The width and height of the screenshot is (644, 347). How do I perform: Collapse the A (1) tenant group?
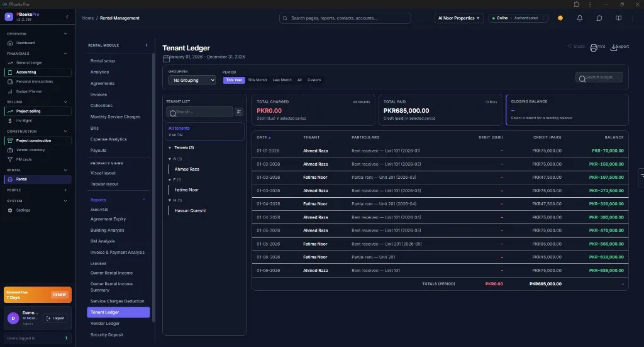[170, 159]
